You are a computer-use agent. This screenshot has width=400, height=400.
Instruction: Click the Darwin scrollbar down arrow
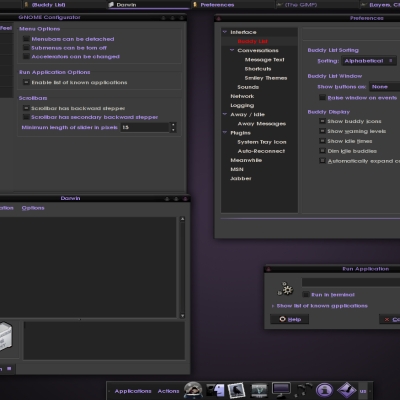[x=182, y=315]
